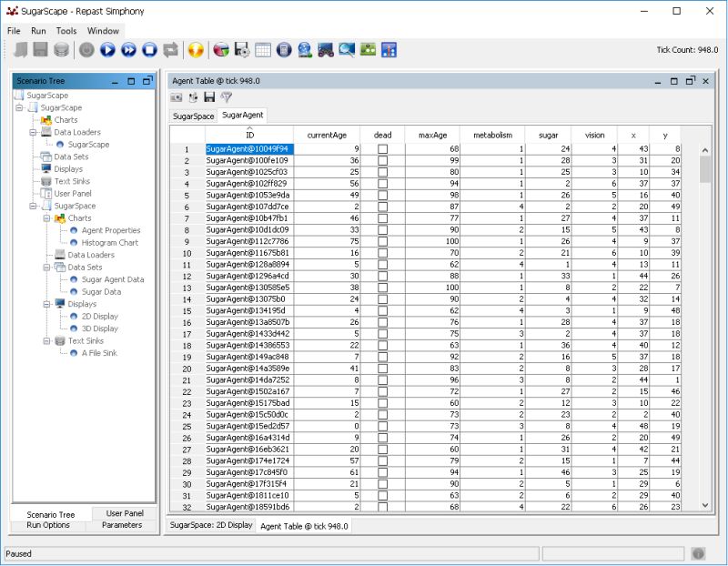This screenshot has width=728, height=566.
Task: Open the Run Options tab
Action: 48,525
